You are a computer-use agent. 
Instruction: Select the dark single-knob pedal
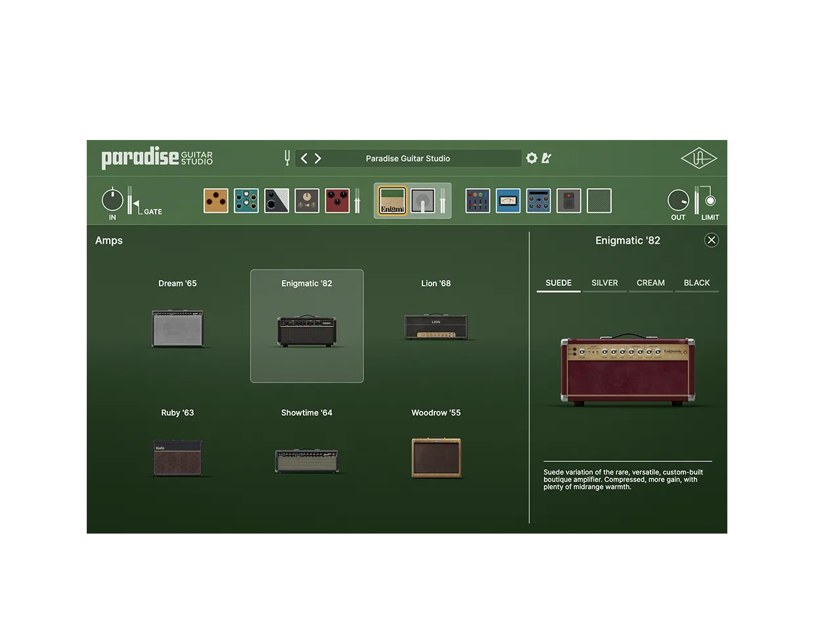[x=307, y=200]
